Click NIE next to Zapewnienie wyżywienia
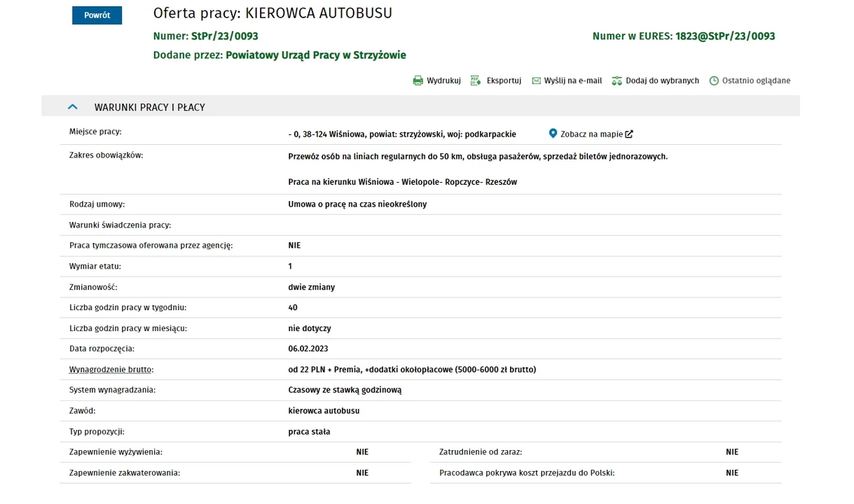The image size is (854, 504). [362, 452]
